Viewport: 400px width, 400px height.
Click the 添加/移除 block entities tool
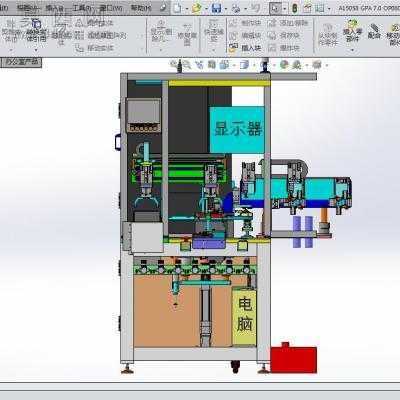[x=288, y=23]
